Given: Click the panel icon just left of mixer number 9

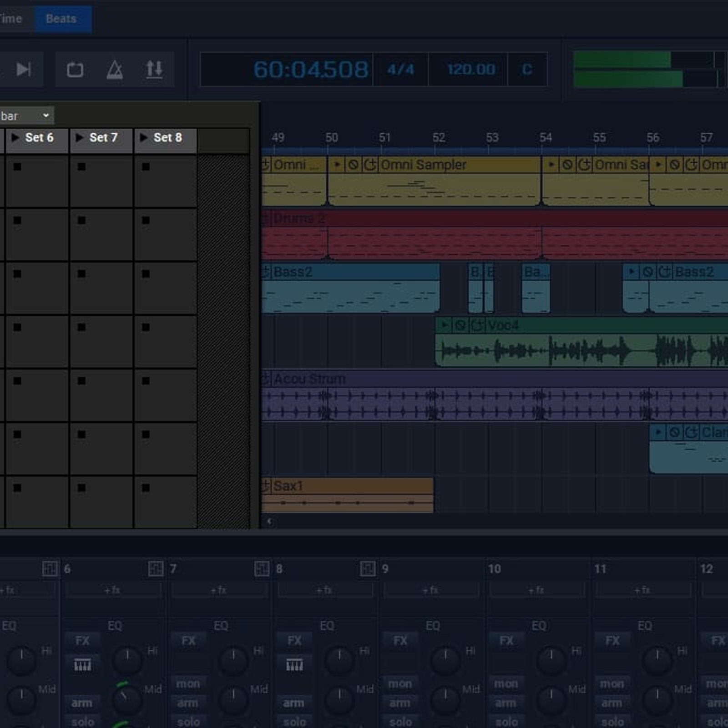Looking at the screenshot, I should point(368,568).
